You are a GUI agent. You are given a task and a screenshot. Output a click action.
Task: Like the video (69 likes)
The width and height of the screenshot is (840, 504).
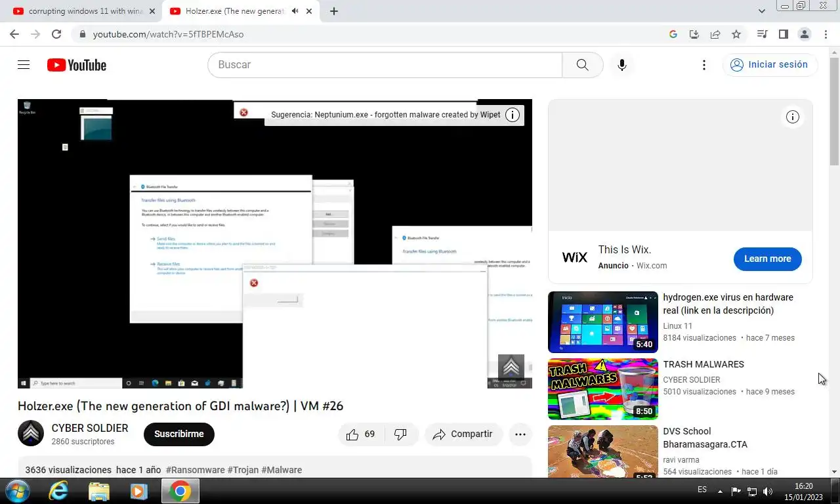click(x=360, y=434)
